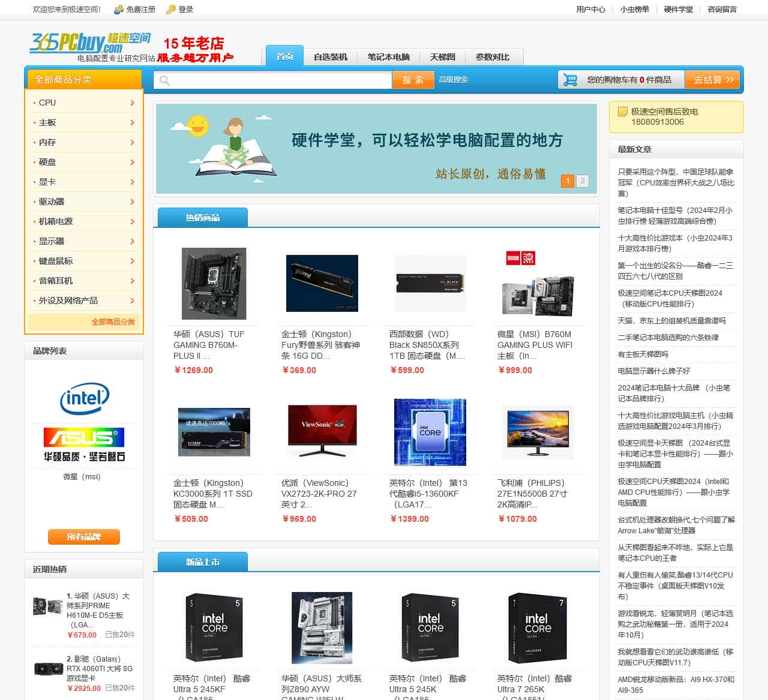The height and width of the screenshot is (700, 768).
Task: Click the orange 搜索 button
Action: coord(413,80)
